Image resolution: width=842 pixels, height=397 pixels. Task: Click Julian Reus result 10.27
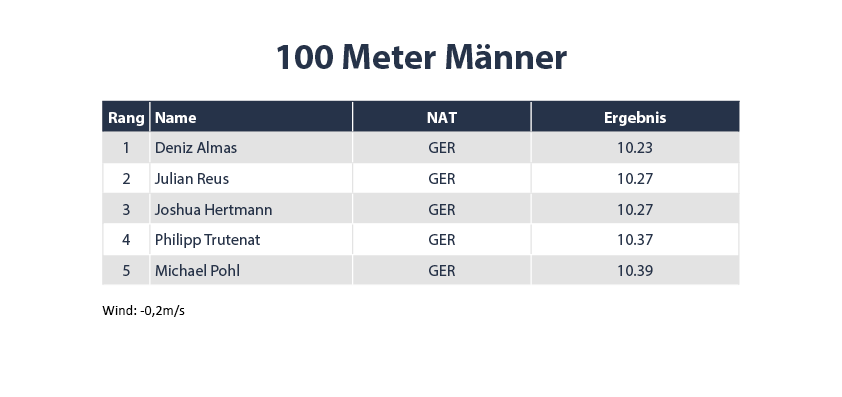coord(635,178)
